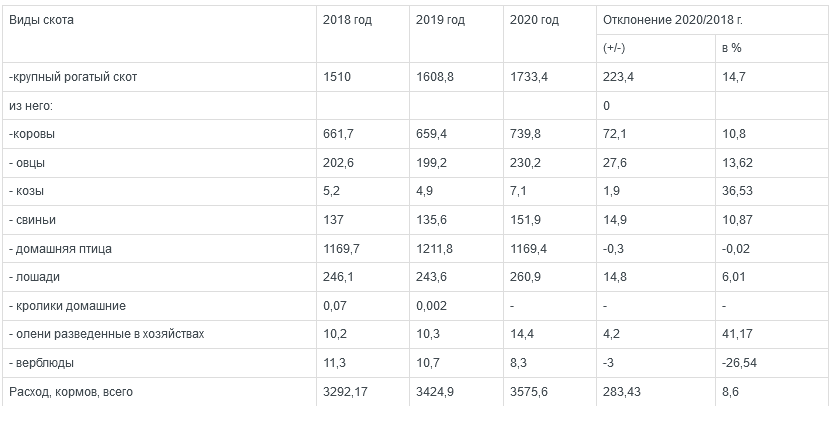Click the 'в %' subheader cell
This screenshot has width=831, height=421.
tap(731, 48)
